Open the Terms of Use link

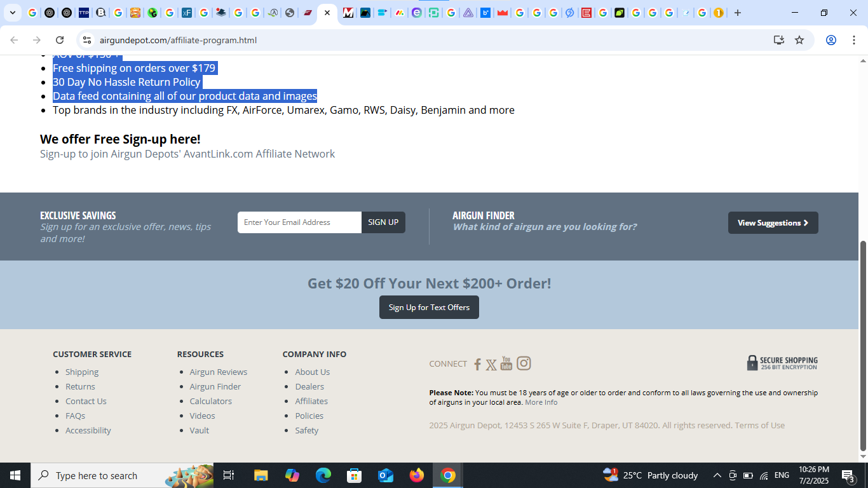[760, 425]
